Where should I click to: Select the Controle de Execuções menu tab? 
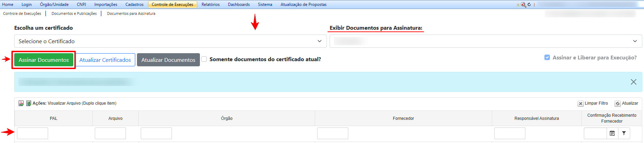(x=172, y=4)
